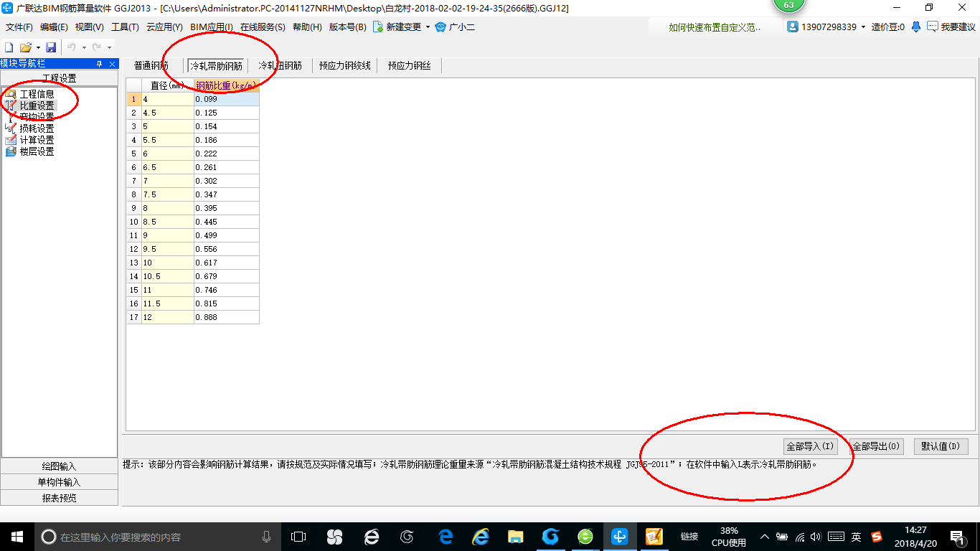The height and width of the screenshot is (551, 980).
Task: Click the Open folder toolbar icon
Action: (25, 47)
